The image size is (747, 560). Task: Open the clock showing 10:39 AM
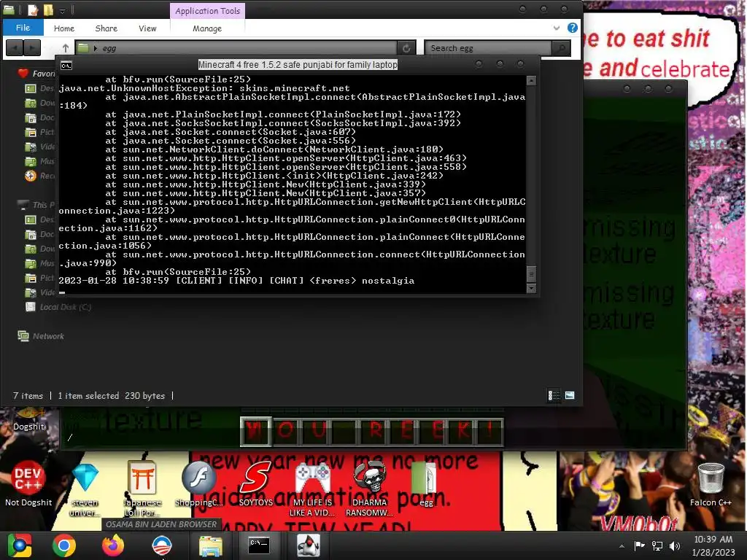pyautogui.click(x=713, y=545)
